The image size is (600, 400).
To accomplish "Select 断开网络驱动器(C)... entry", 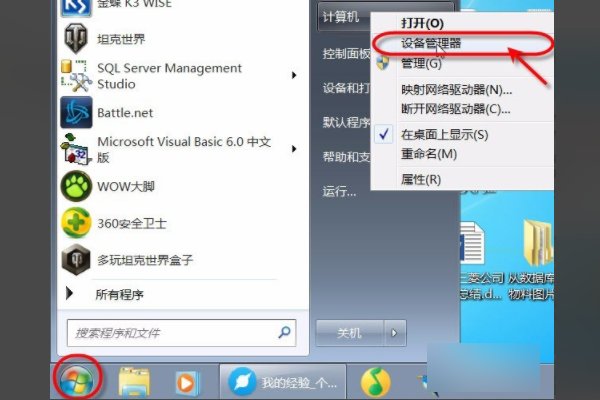I will point(456,109).
